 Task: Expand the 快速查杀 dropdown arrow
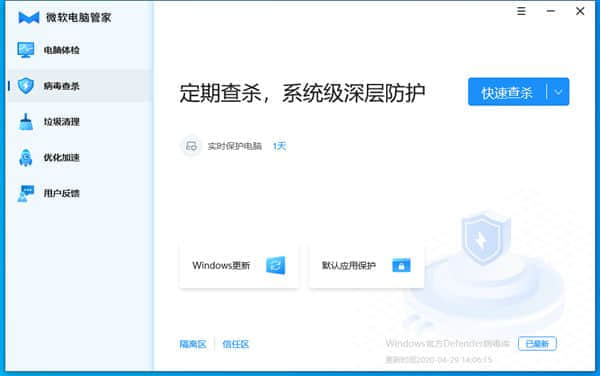point(558,92)
